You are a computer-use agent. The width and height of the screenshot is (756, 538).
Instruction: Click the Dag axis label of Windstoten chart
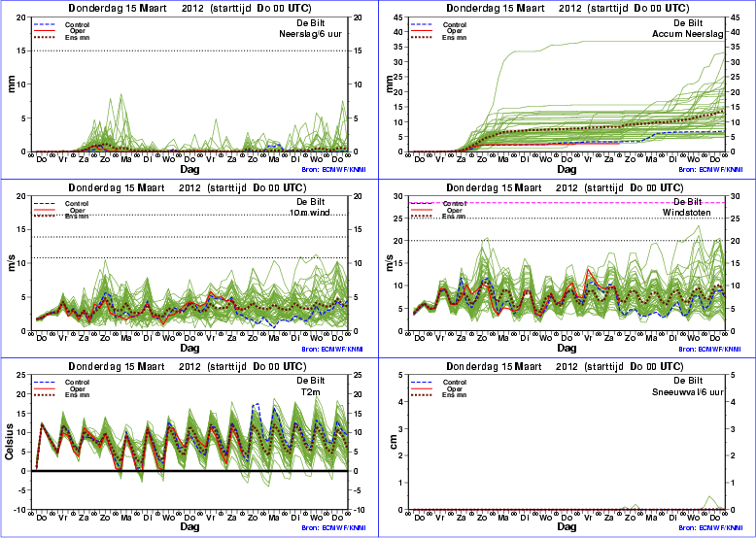(x=567, y=348)
